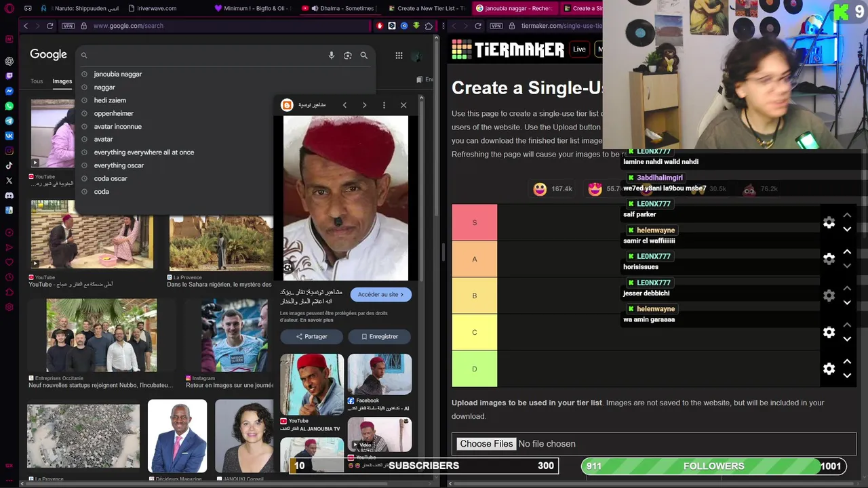Image resolution: width=868 pixels, height=488 pixels.
Task: Move tier S row down
Action: tap(847, 229)
